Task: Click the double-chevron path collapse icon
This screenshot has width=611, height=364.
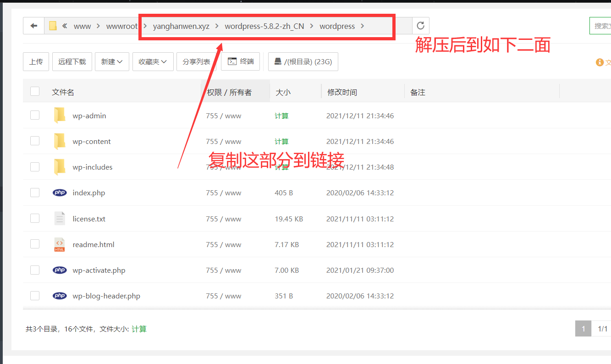Action: pyautogui.click(x=65, y=26)
